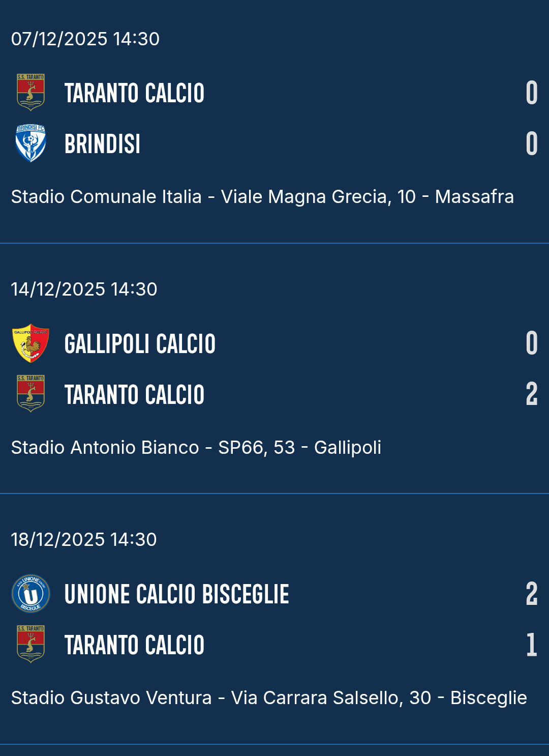
Task: Click Taranto crest in Brindisi match
Action: 30,93
